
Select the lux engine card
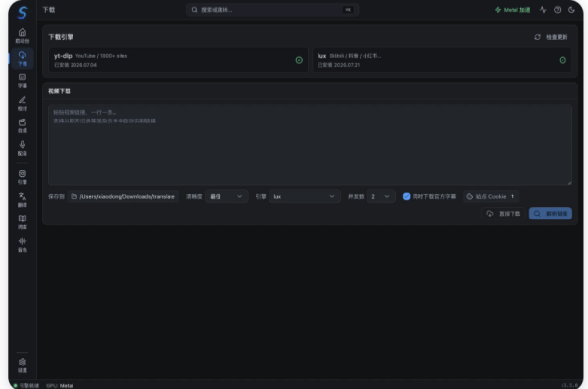coord(442,60)
